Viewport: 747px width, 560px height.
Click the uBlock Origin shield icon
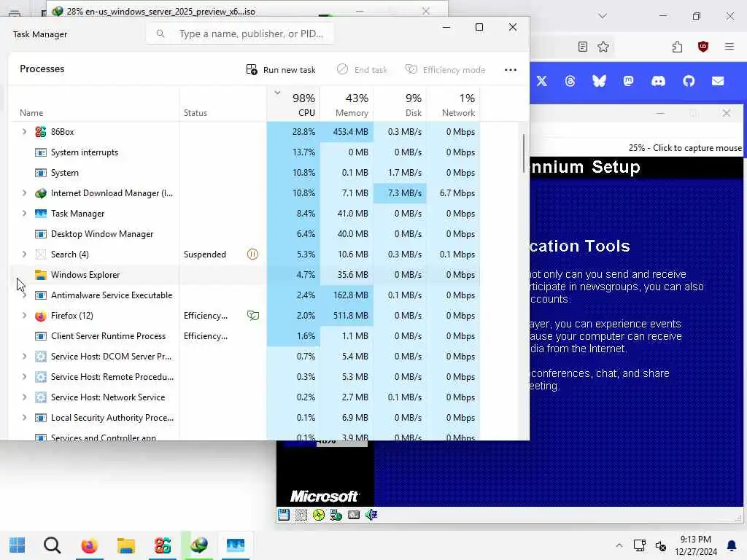(703, 47)
